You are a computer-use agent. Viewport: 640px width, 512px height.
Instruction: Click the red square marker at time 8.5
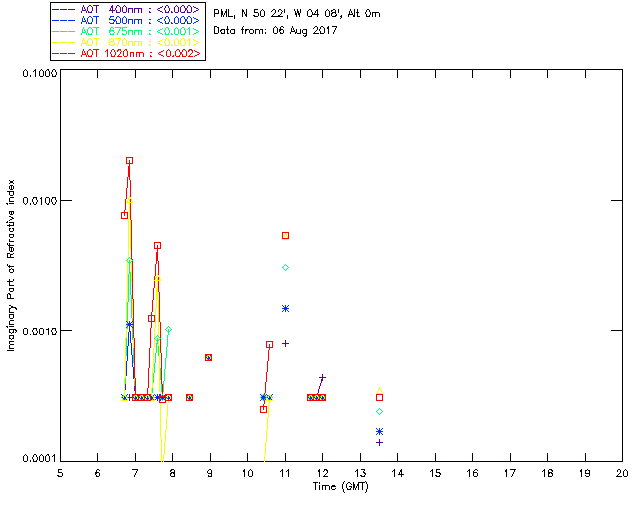click(x=189, y=398)
